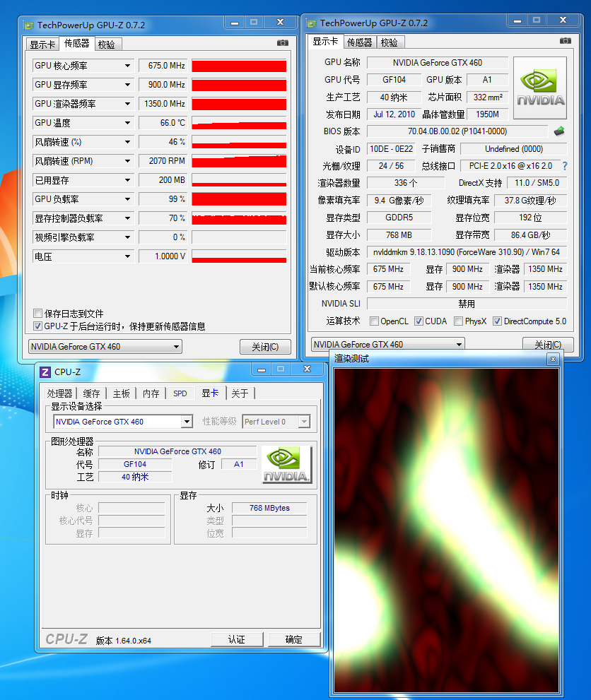Image resolution: width=591 pixels, height=700 pixels.
Task: Switch to the 检验 tab in sensors window
Action: [x=107, y=44]
